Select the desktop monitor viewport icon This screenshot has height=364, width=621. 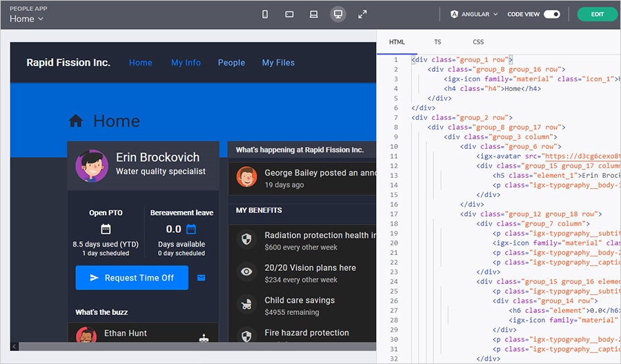coord(338,14)
